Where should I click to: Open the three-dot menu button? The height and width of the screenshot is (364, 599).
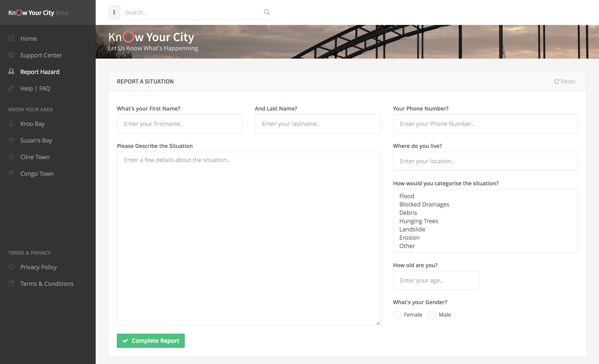(x=114, y=12)
